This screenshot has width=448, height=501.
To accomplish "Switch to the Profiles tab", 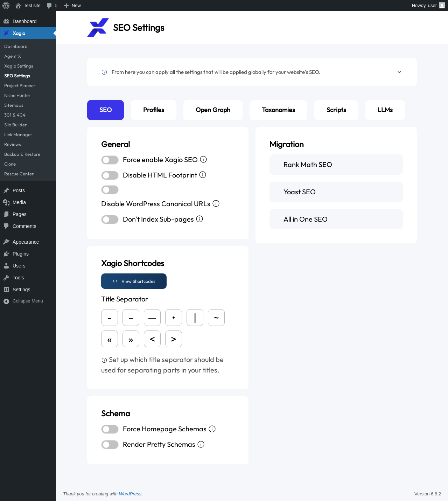I will tap(154, 110).
